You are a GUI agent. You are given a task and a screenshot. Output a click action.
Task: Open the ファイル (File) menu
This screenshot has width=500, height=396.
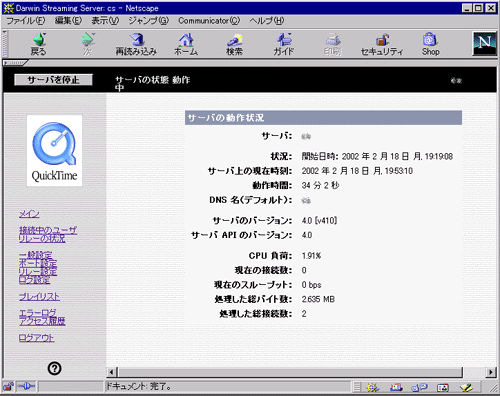[26, 21]
